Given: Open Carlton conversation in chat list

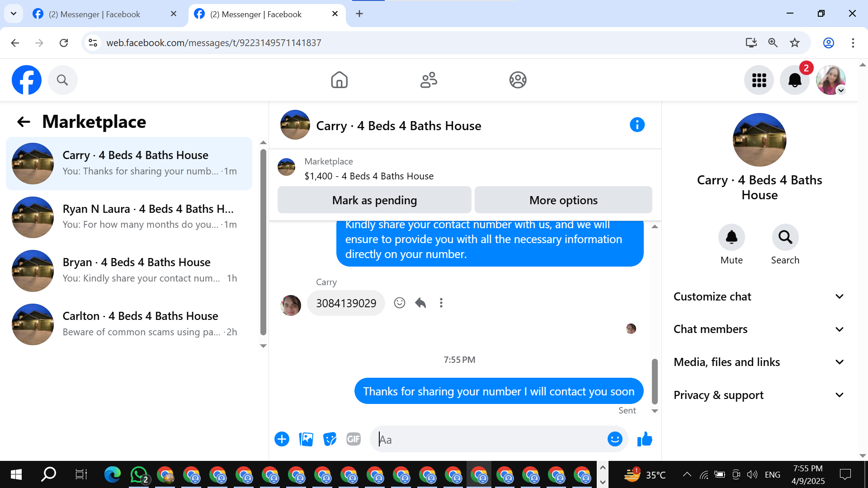Looking at the screenshot, I should click(x=129, y=324).
